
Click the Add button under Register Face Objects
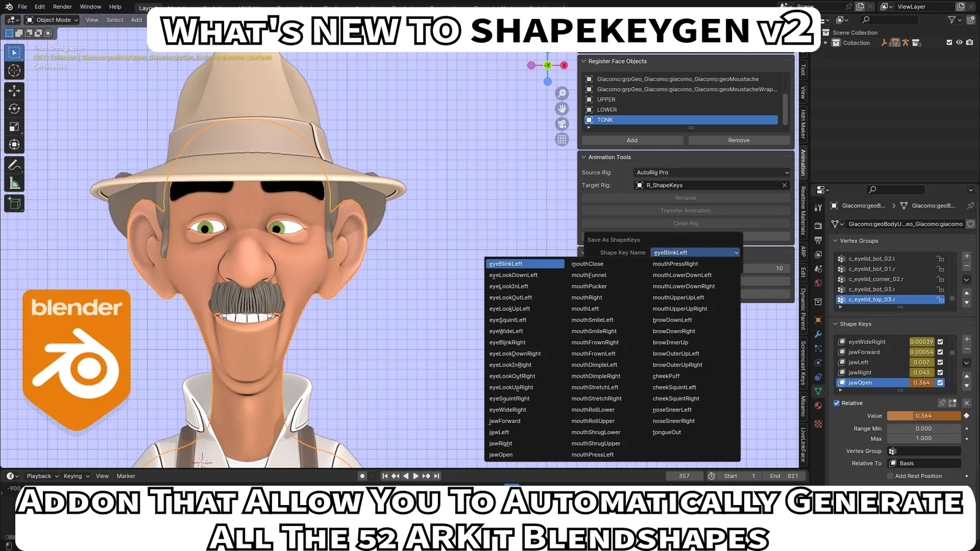click(632, 140)
